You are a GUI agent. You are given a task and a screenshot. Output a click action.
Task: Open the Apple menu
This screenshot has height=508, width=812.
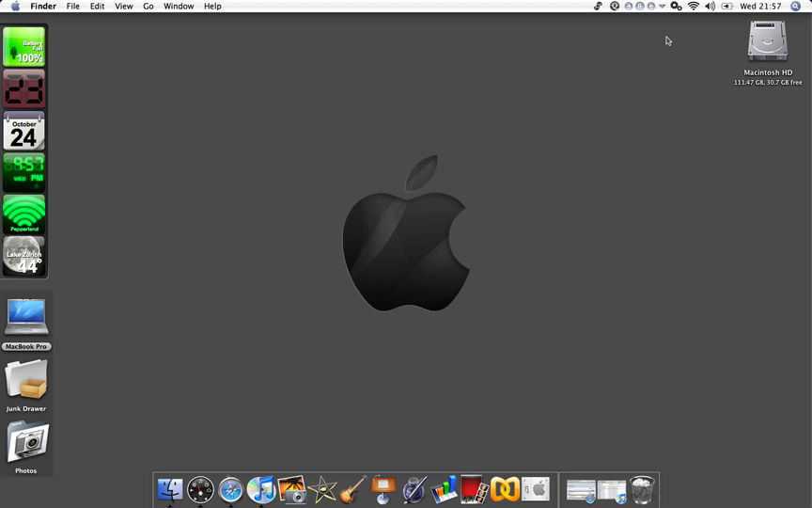point(16,7)
